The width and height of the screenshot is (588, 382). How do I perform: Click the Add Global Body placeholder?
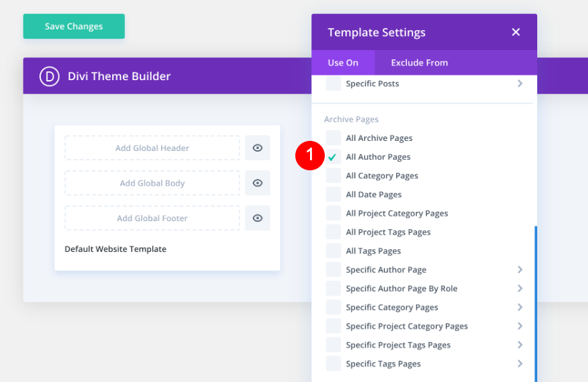point(152,183)
